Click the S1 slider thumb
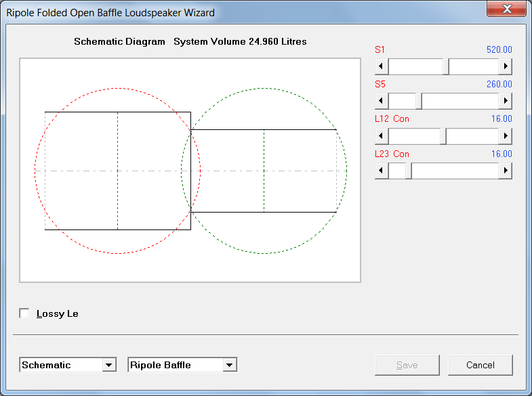The image size is (532, 396). coord(446,66)
